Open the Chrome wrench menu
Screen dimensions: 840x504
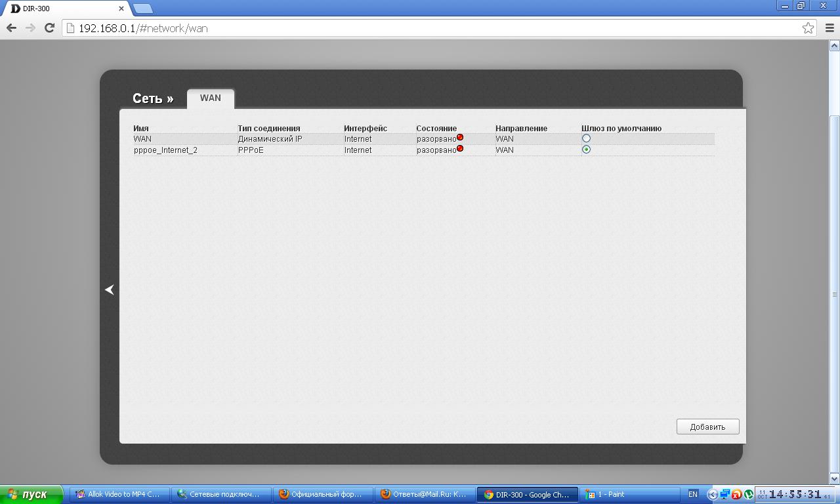click(829, 28)
